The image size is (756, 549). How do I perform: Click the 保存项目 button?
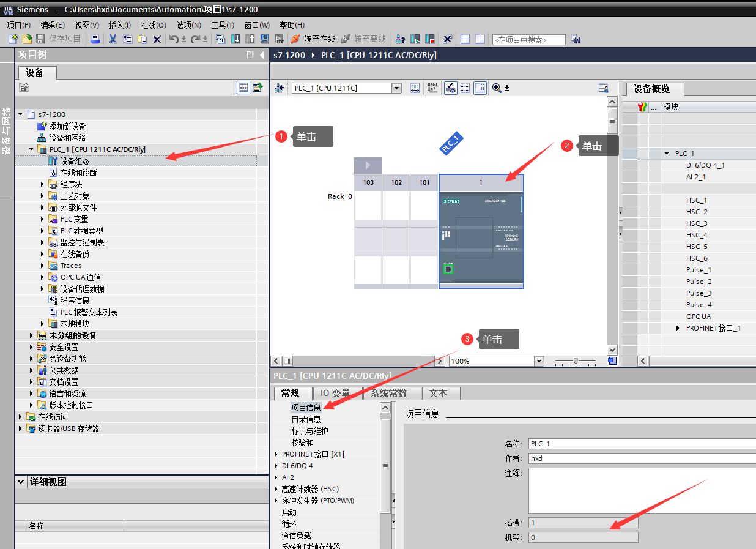tap(58, 39)
